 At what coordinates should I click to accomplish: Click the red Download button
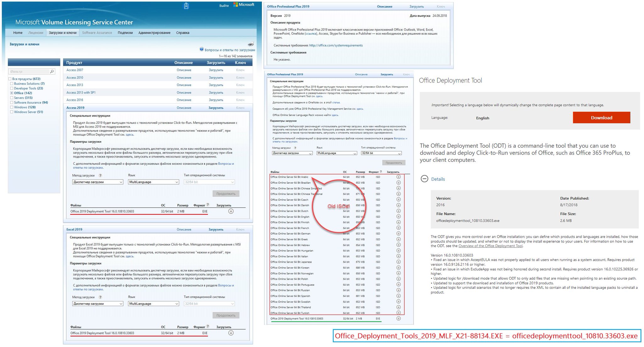601,117
